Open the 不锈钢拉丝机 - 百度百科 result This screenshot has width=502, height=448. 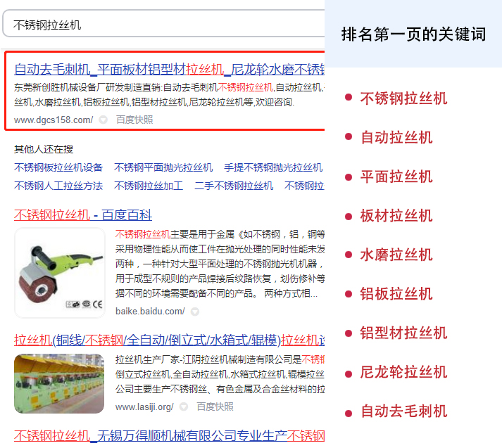point(83,215)
